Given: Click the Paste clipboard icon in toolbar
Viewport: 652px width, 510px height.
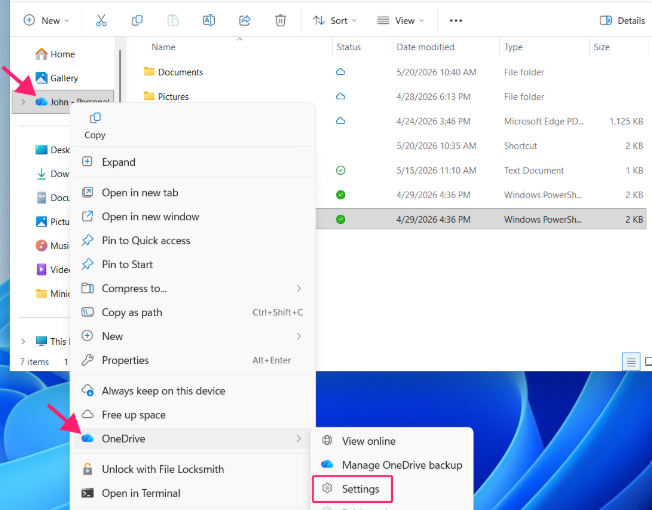Looking at the screenshot, I should coord(173,20).
